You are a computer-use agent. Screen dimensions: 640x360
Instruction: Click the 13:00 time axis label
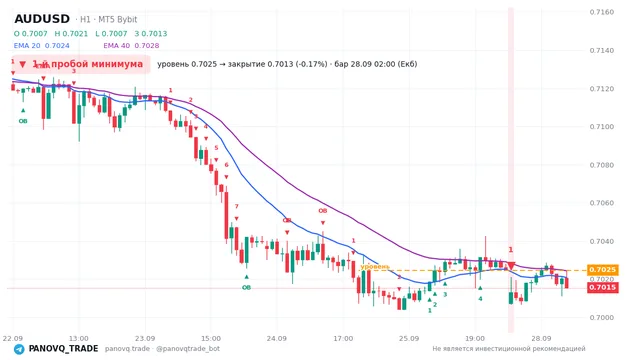tap(78, 338)
